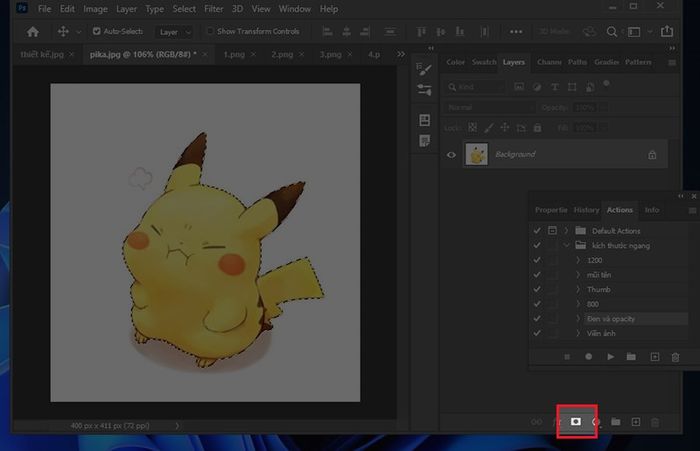Open the Kind layer filter dropdown

pos(476,87)
